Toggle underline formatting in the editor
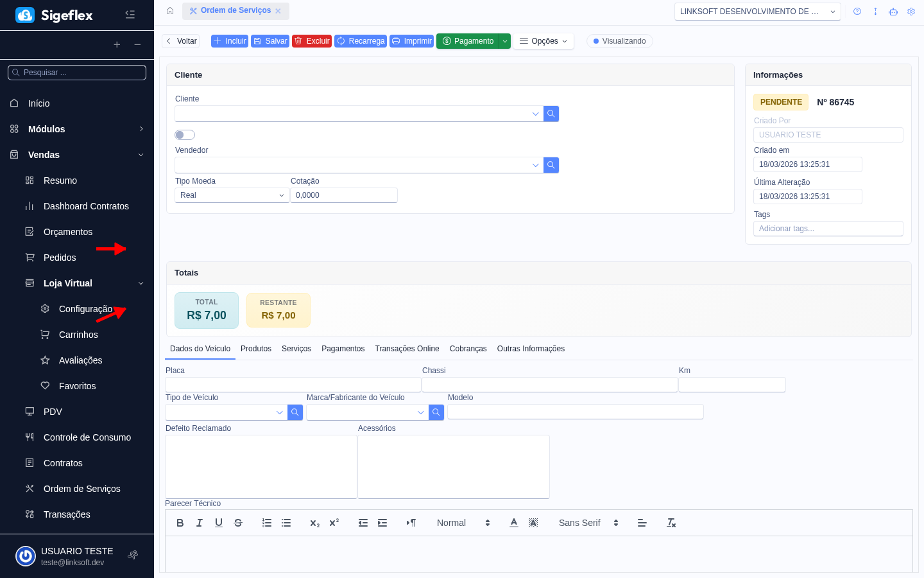 tap(219, 523)
